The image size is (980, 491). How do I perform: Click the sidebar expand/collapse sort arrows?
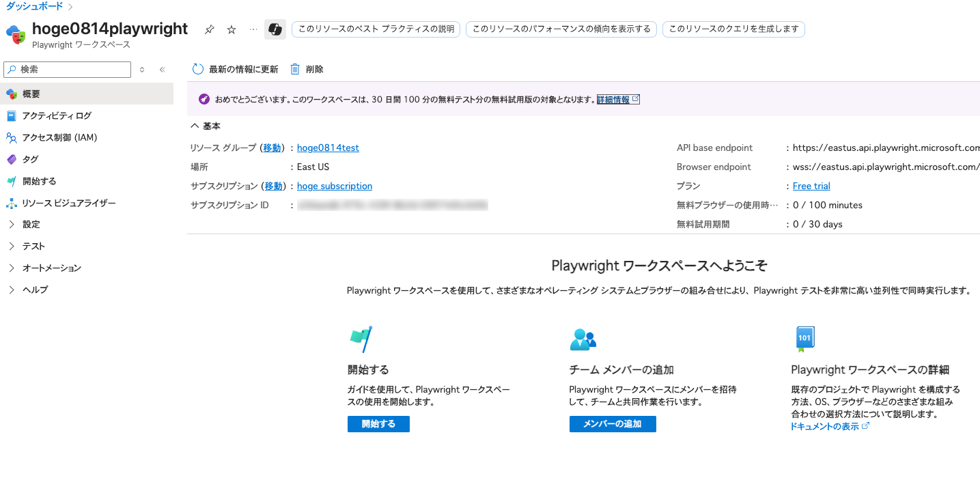pos(142,70)
